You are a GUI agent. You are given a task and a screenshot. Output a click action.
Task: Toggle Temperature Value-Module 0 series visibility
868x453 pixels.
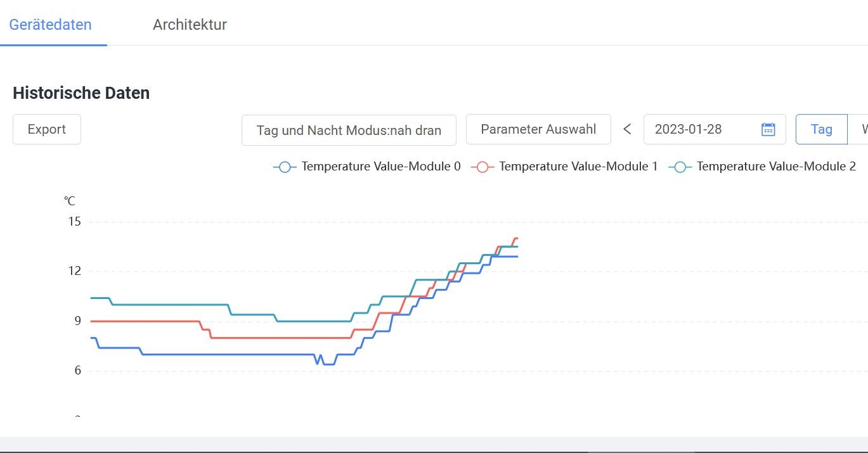380,167
